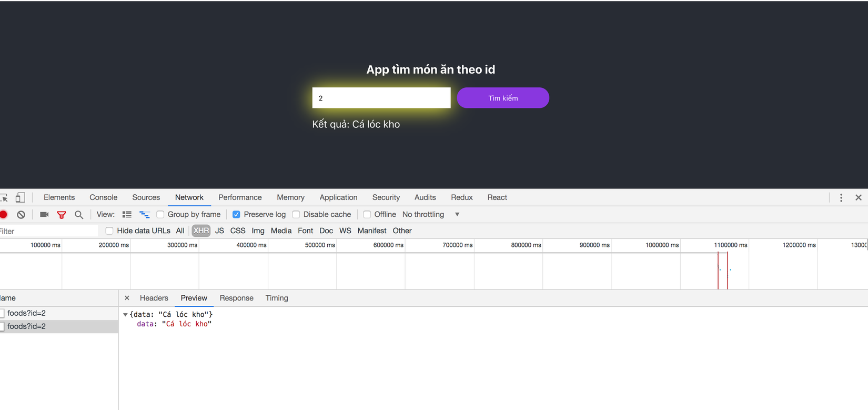
Task: Click the food id input field
Action: (381, 98)
